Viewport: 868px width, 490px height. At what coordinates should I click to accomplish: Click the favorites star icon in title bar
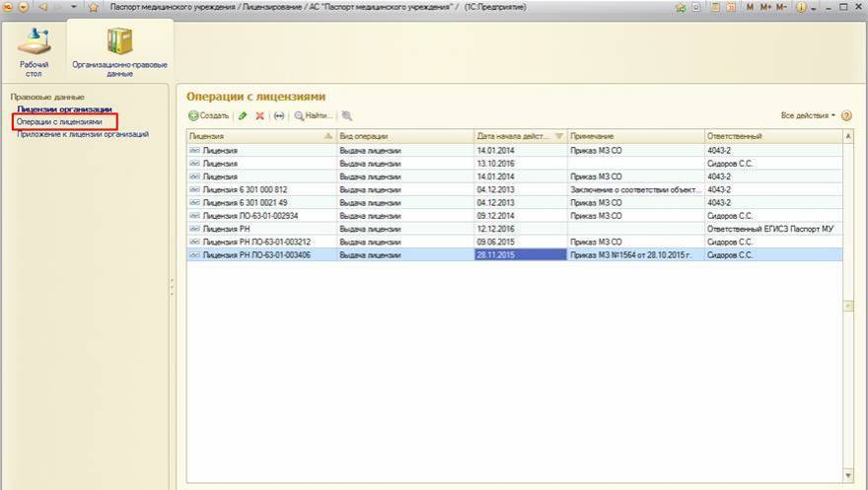coord(94,7)
